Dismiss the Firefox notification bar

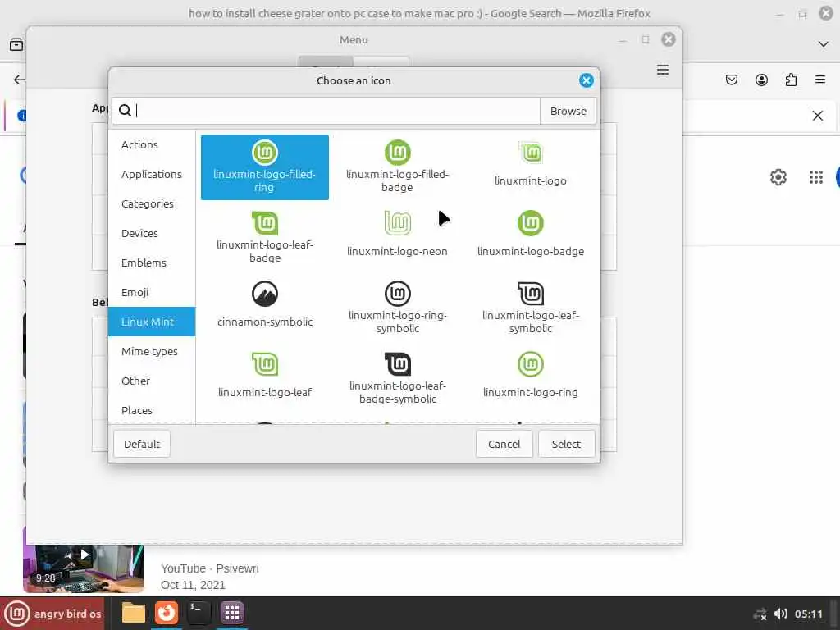tap(818, 116)
